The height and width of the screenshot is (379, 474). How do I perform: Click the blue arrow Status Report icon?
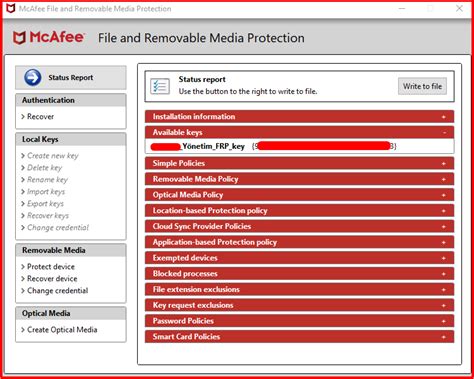[x=32, y=78]
